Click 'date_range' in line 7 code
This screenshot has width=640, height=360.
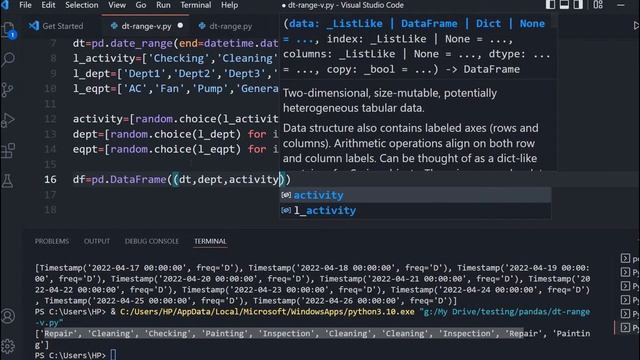coord(142,44)
